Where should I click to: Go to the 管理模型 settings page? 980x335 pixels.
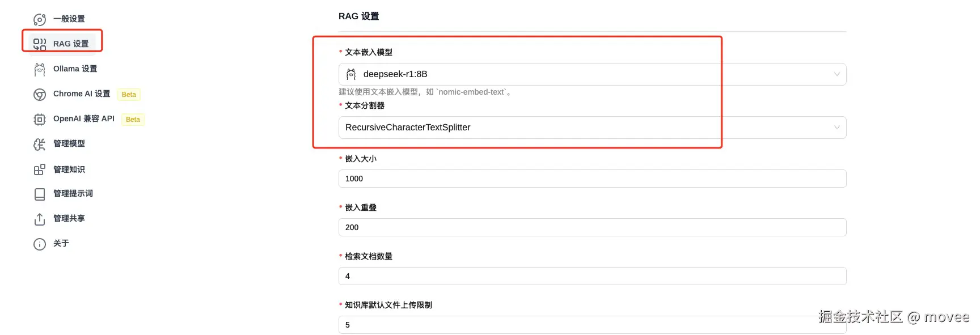[x=69, y=143]
